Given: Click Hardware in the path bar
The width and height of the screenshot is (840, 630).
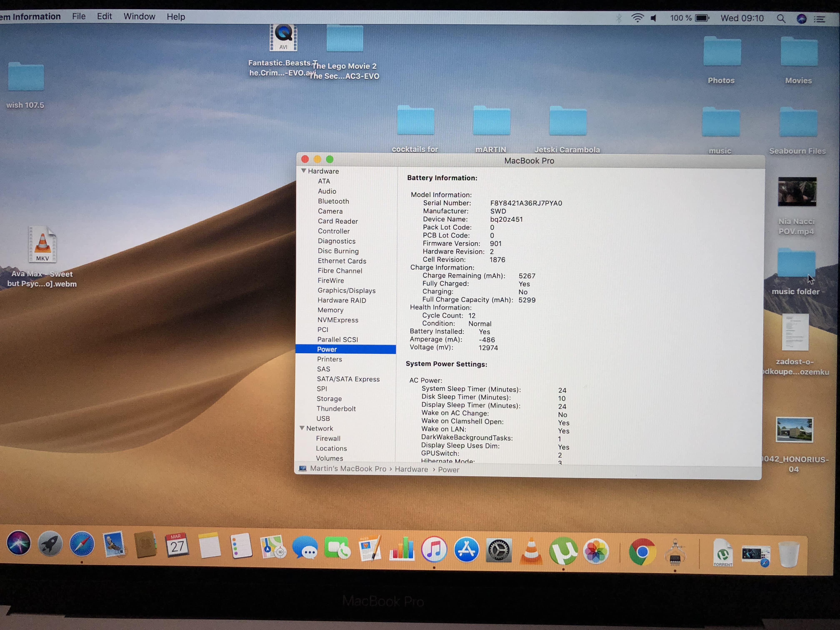Looking at the screenshot, I should click(x=411, y=469).
